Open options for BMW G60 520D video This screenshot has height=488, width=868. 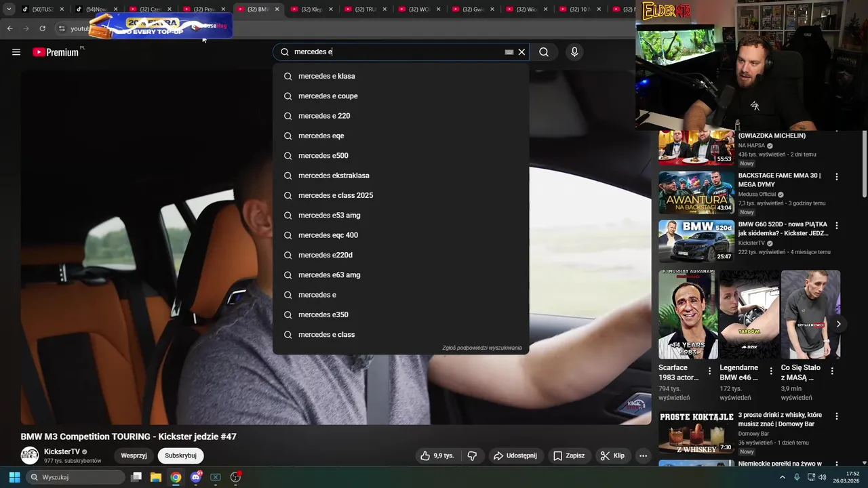(x=836, y=225)
